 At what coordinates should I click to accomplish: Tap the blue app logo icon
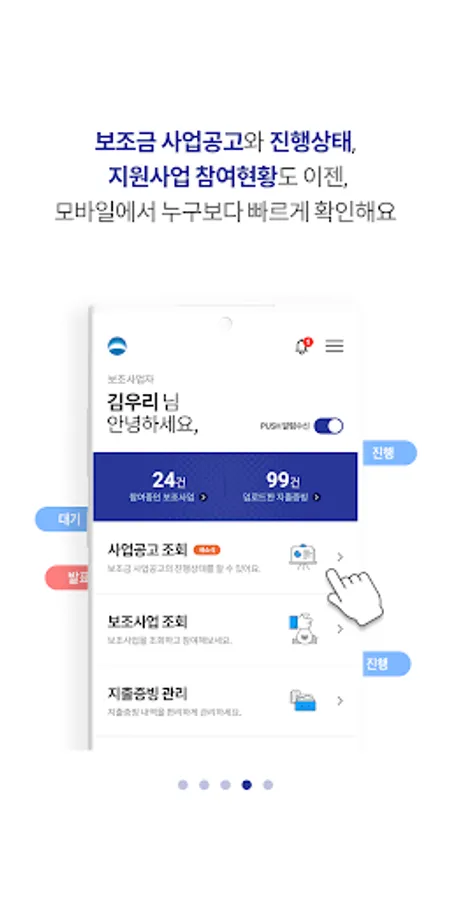[117, 346]
